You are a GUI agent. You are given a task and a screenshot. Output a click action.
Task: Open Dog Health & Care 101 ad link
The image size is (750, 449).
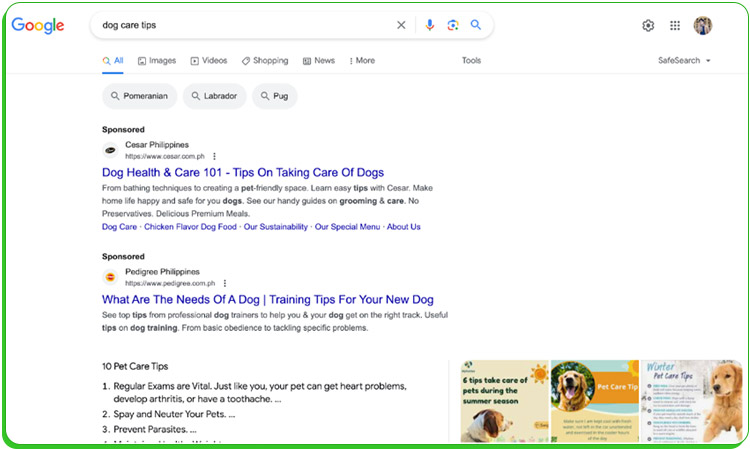[243, 172]
